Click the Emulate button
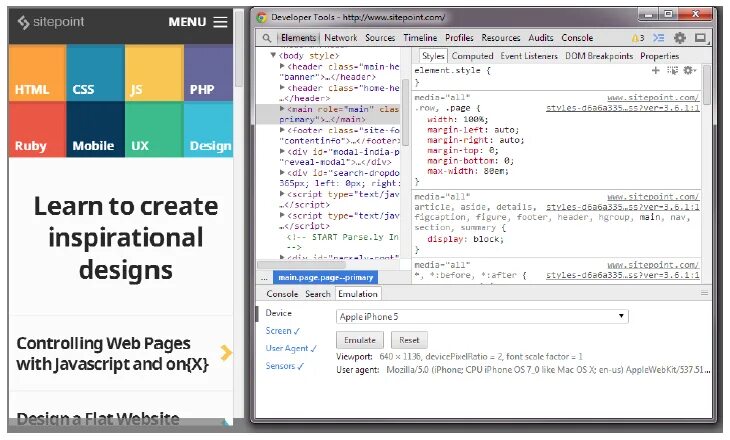 click(359, 340)
